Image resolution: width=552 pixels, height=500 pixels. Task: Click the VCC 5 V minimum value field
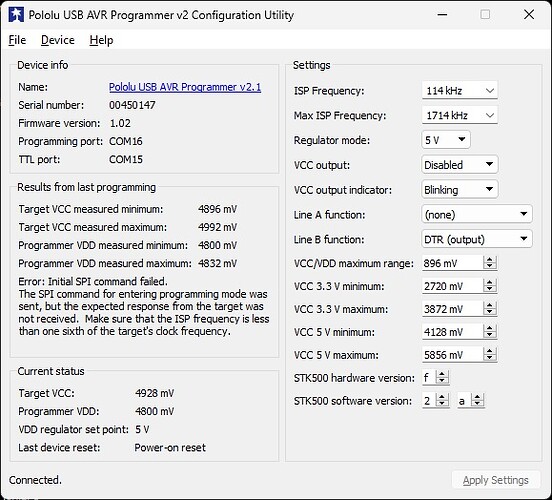(452, 332)
